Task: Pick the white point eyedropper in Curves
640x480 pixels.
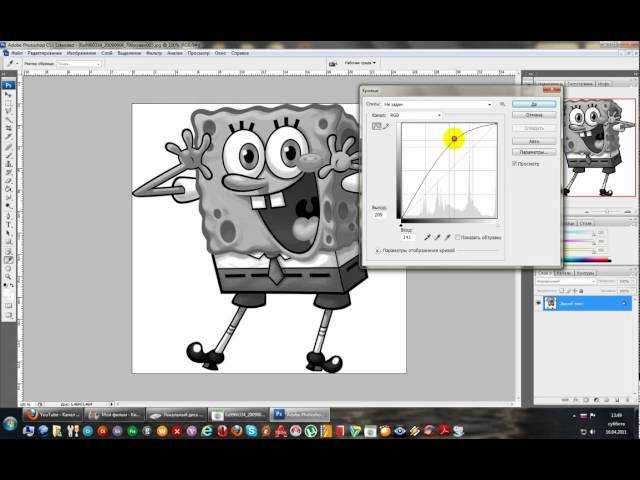Action: tap(447, 237)
